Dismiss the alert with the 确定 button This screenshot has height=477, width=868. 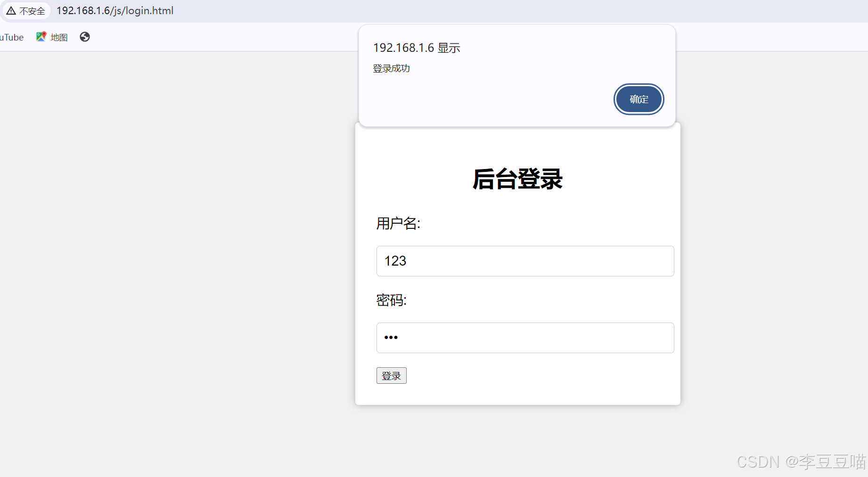(639, 99)
